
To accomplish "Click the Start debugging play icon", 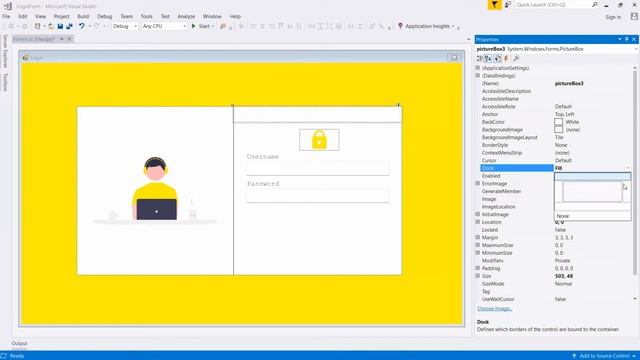I will point(193,26).
